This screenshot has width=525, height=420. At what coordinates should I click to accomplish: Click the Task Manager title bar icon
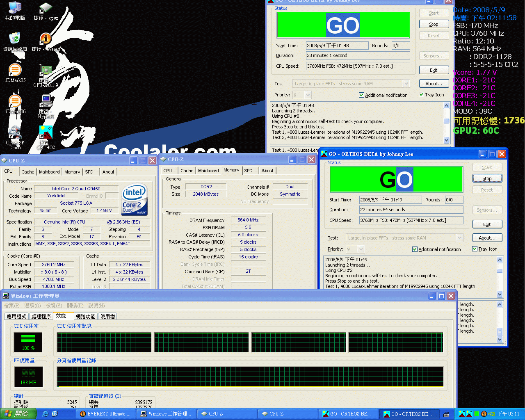[6, 296]
